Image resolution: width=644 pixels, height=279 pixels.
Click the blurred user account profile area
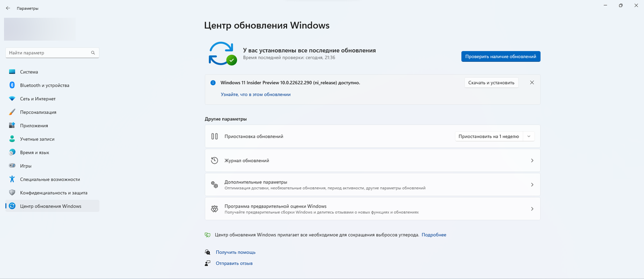40,29
